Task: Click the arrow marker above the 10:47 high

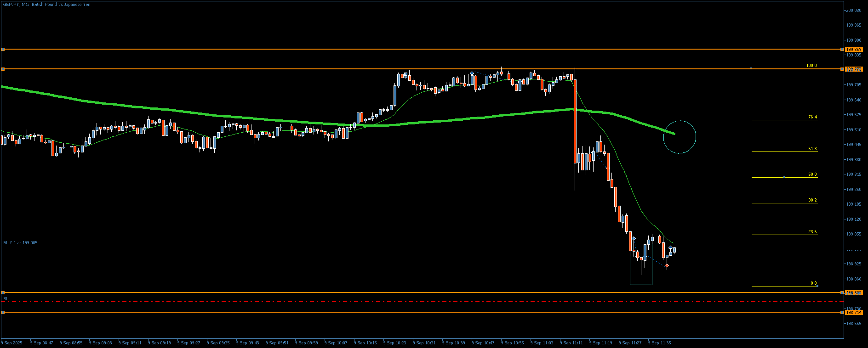Action: pyautogui.click(x=472, y=73)
